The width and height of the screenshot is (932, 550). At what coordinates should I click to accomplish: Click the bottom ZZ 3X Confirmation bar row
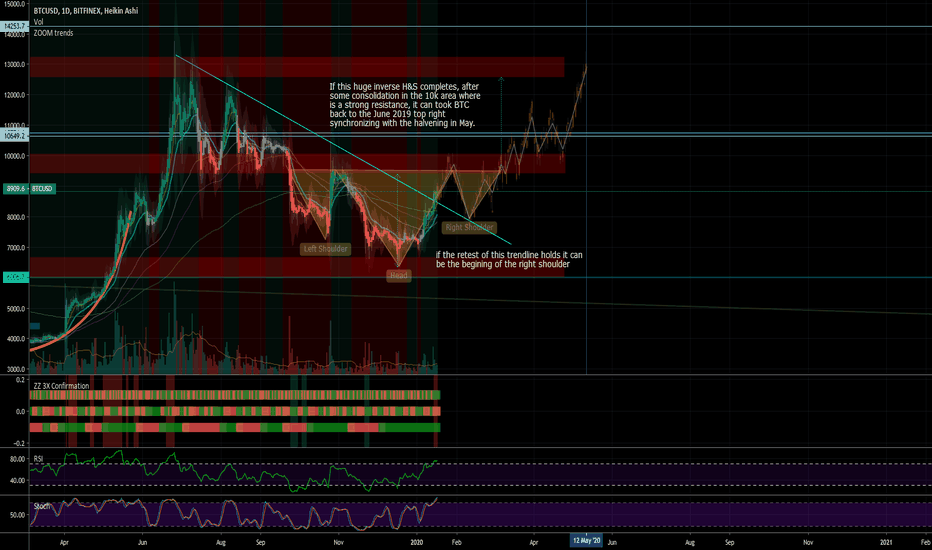[x=235, y=428]
